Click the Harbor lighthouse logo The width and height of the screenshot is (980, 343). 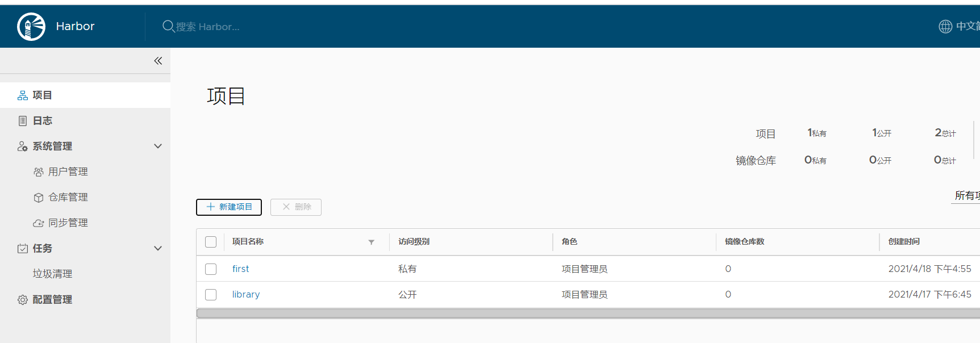pos(31,27)
